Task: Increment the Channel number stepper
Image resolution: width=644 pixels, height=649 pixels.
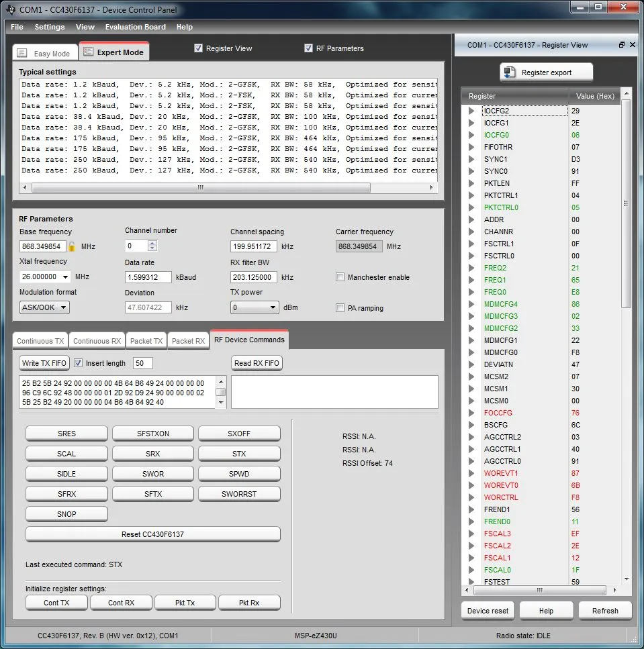Action: pyautogui.click(x=152, y=244)
